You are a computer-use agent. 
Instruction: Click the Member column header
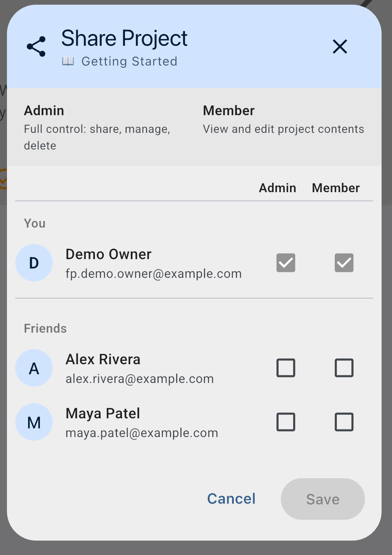point(336,188)
